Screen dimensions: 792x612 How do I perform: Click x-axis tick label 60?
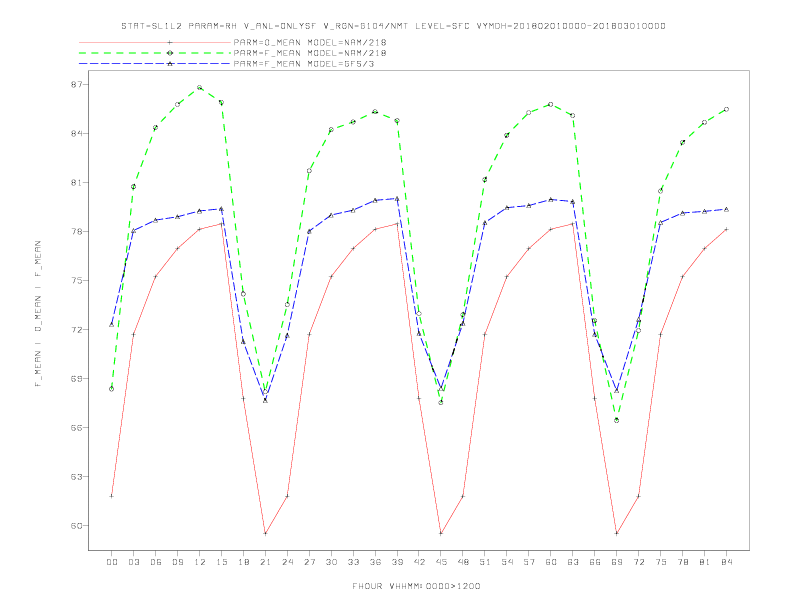pos(551,562)
